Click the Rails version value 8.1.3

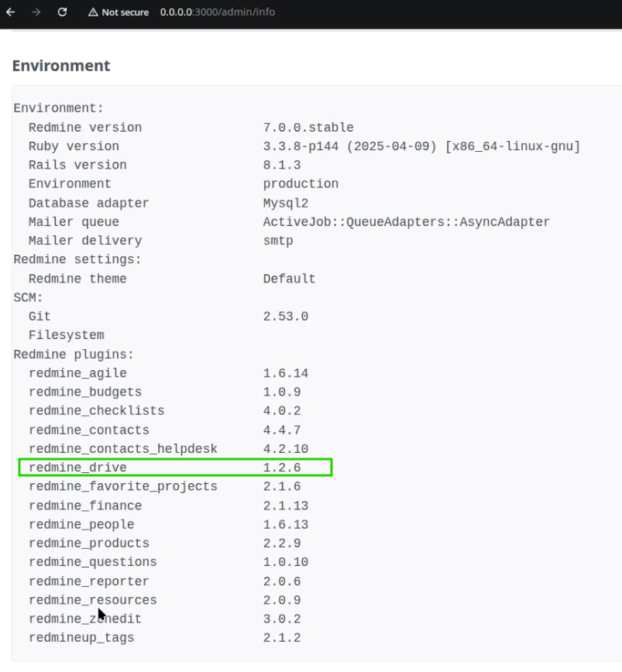point(282,165)
